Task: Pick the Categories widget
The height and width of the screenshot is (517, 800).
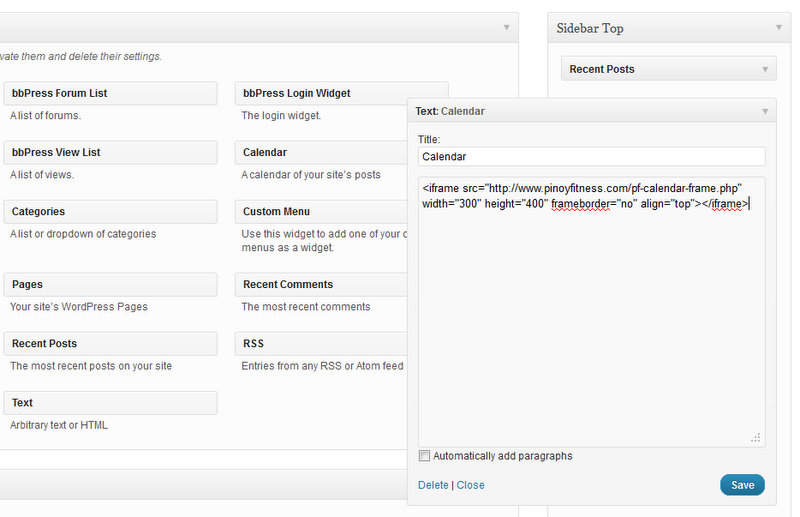Action: 110,211
